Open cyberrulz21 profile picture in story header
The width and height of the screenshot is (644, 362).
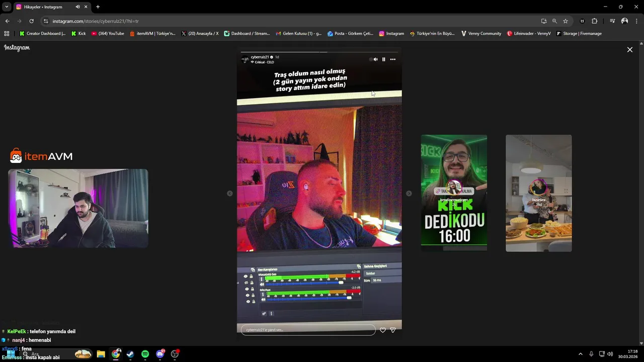[x=245, y=59]
